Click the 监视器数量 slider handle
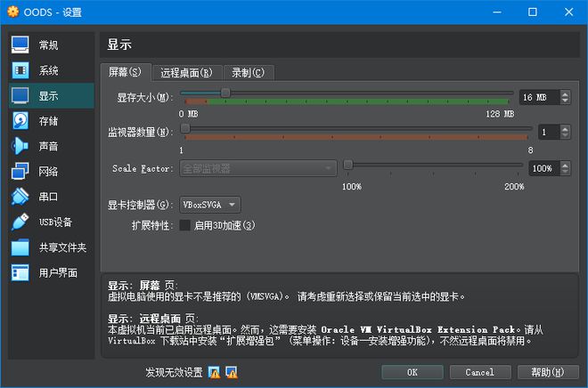This screenshot has height=388, width=588. pyautogui.click(x=185, y=128)
